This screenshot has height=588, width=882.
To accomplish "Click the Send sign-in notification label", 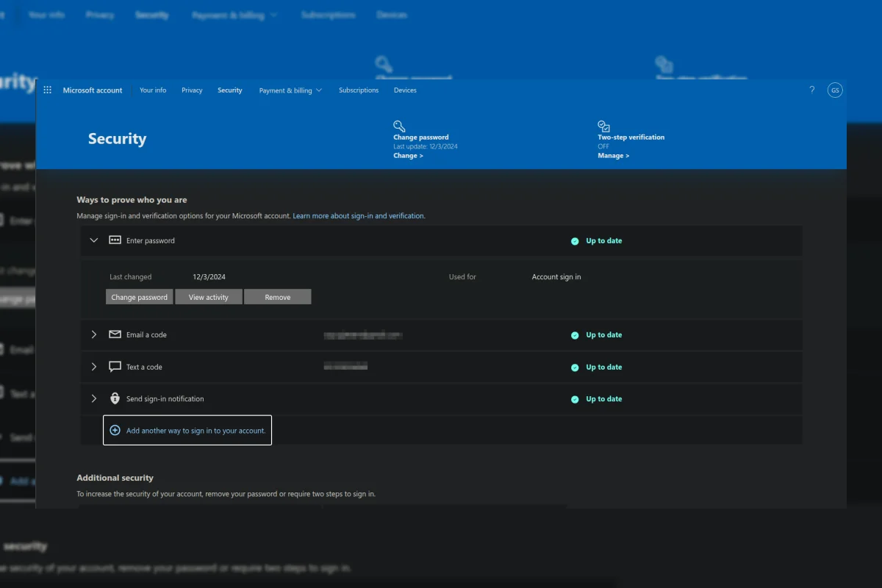I will [x=165, y=398].
